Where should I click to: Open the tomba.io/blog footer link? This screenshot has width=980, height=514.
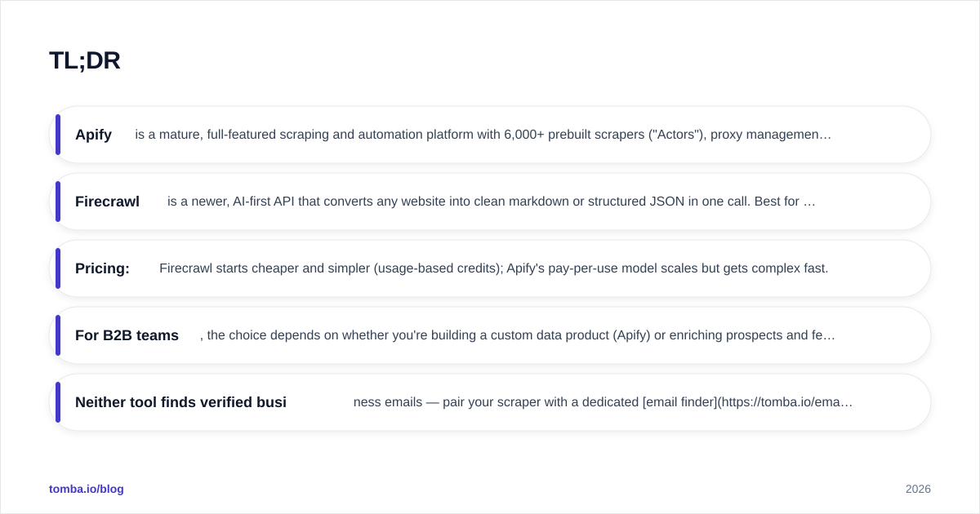point(87,489)
